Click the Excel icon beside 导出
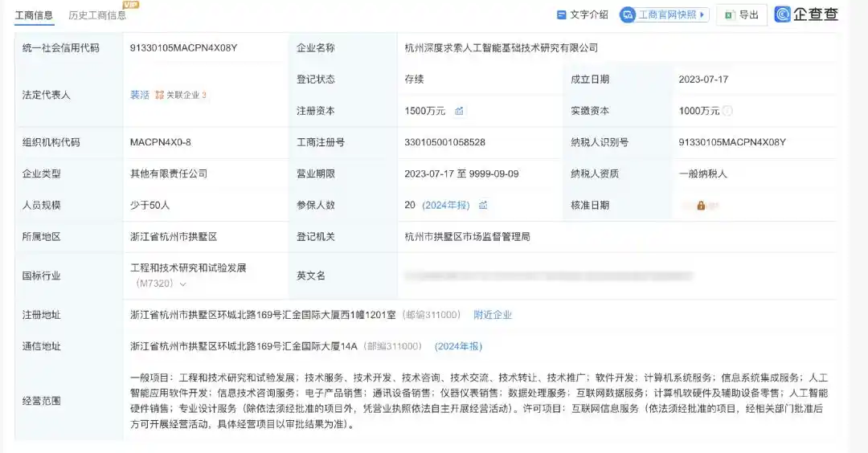Screen dimensions: 868x453 pyautogui.click(x=730, y=15)
